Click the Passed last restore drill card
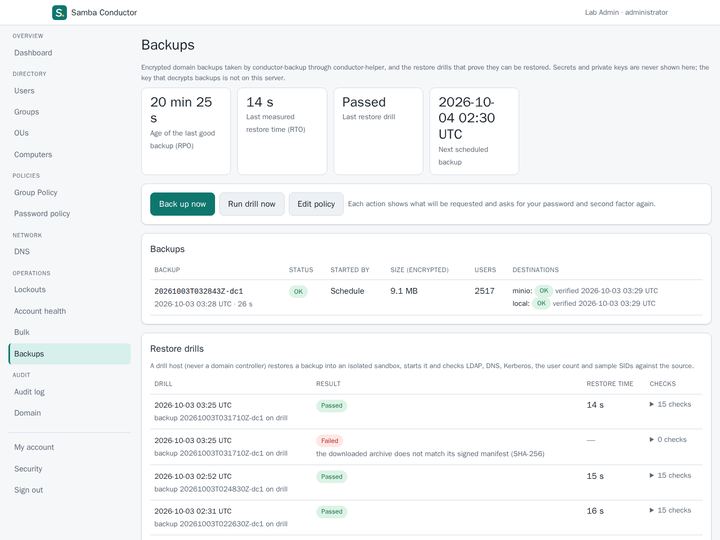 378,131
